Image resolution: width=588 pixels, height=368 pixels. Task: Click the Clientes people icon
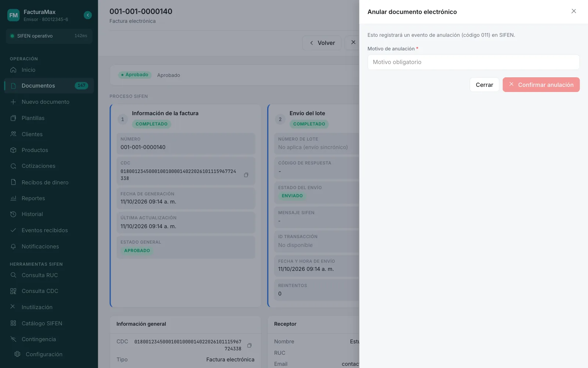(x=13, y=134)
